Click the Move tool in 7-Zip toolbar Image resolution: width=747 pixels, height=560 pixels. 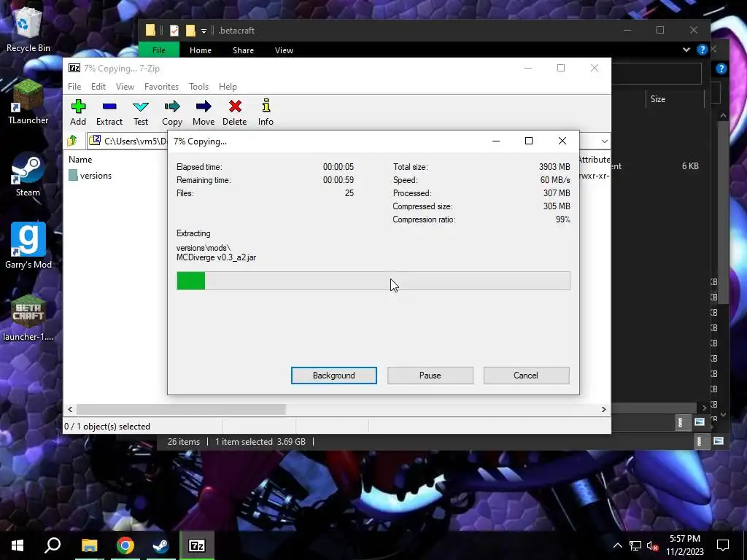coord(204,112)
